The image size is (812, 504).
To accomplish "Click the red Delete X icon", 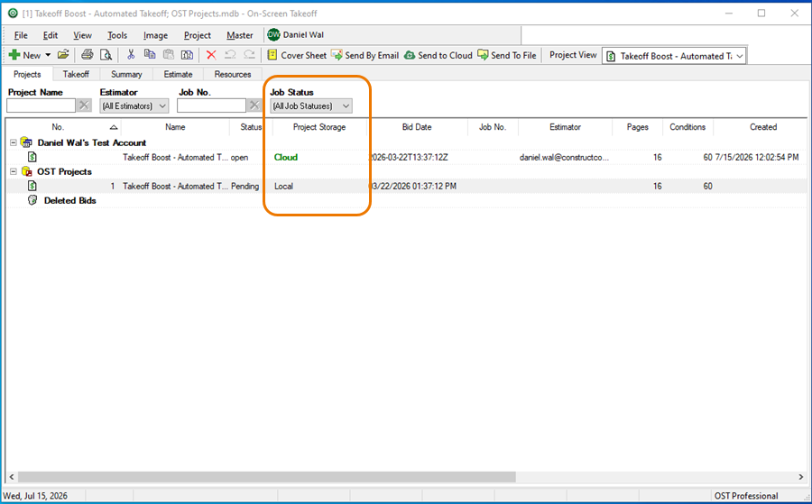I will pos(211,55).
